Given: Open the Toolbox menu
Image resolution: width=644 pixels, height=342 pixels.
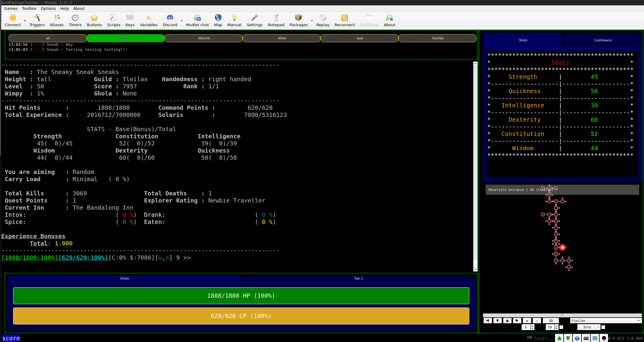Looking at the screenshot, I should coord(29,8).
